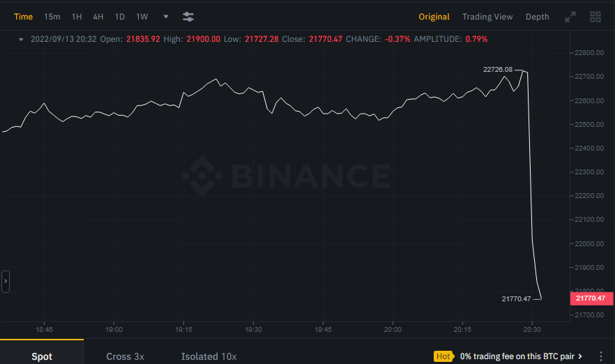Select the 4H interval

tap(98, 17)
